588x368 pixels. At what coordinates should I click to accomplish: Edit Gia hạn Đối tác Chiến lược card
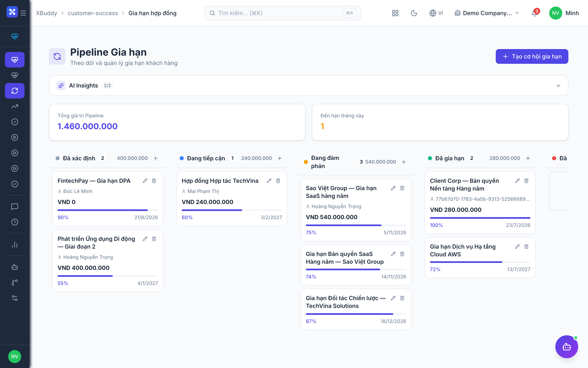[x=393, y=298]
